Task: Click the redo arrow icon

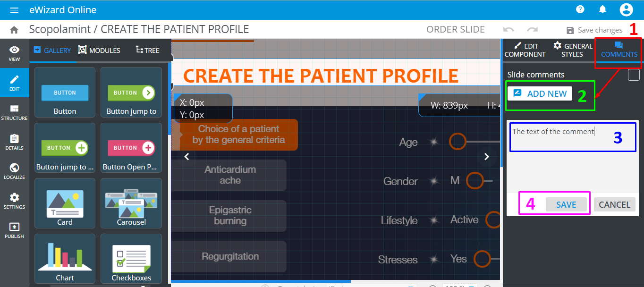Action: pos(533,30)
